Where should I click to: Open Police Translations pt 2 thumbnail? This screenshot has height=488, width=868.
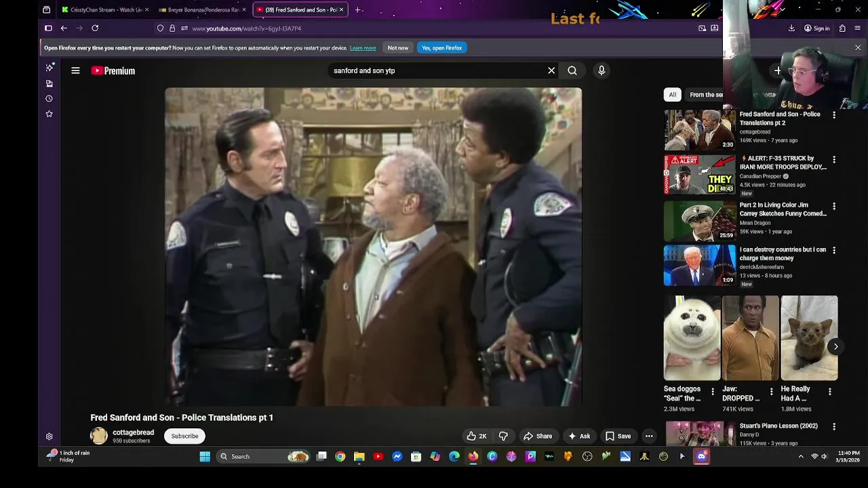(699, 130)
